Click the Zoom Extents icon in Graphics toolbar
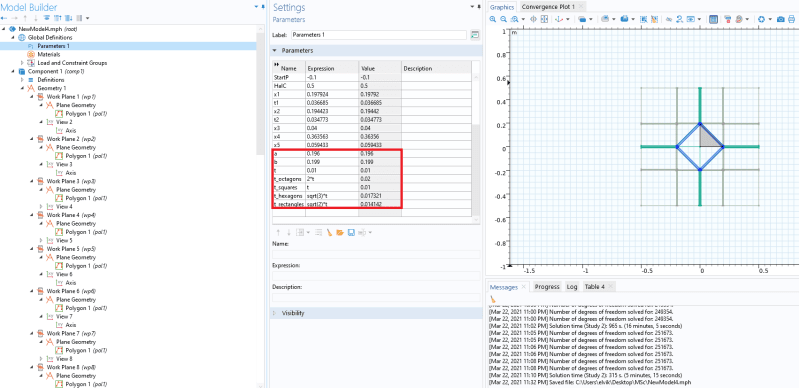Viewport: 800px width, 388px height. (x=544, y=19)
